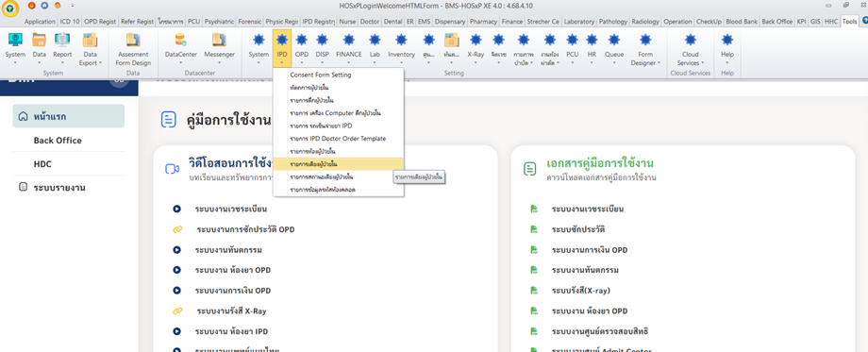868x352 pixels.
Task: Open video link ระบบงานการซักประวัติ OPD
Action: point(246,229)
